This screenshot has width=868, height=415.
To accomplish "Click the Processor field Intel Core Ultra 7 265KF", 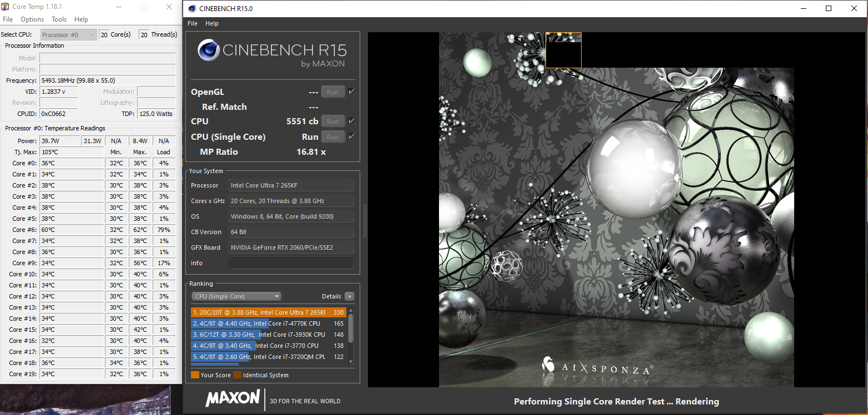I will click(291, 185).
